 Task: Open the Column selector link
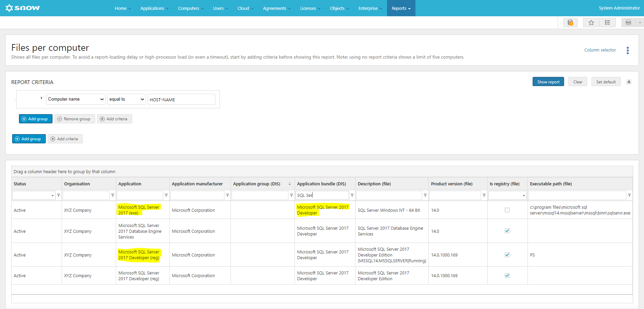point(600,50)
